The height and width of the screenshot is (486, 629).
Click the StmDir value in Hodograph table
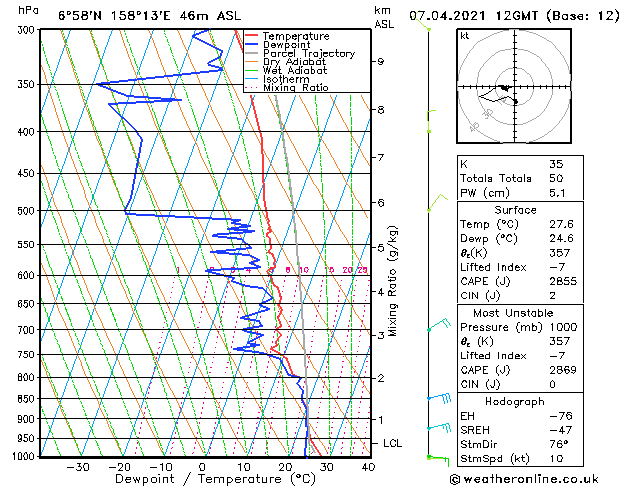point(559,444)
